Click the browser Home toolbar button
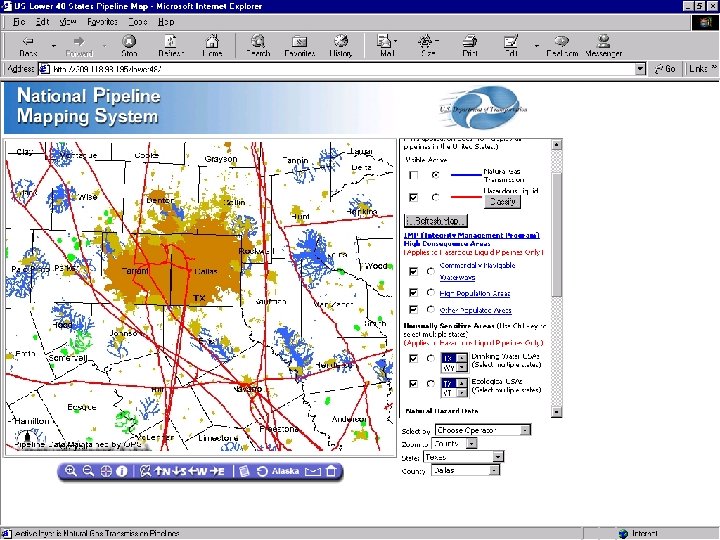 click(x=212, y=45)
